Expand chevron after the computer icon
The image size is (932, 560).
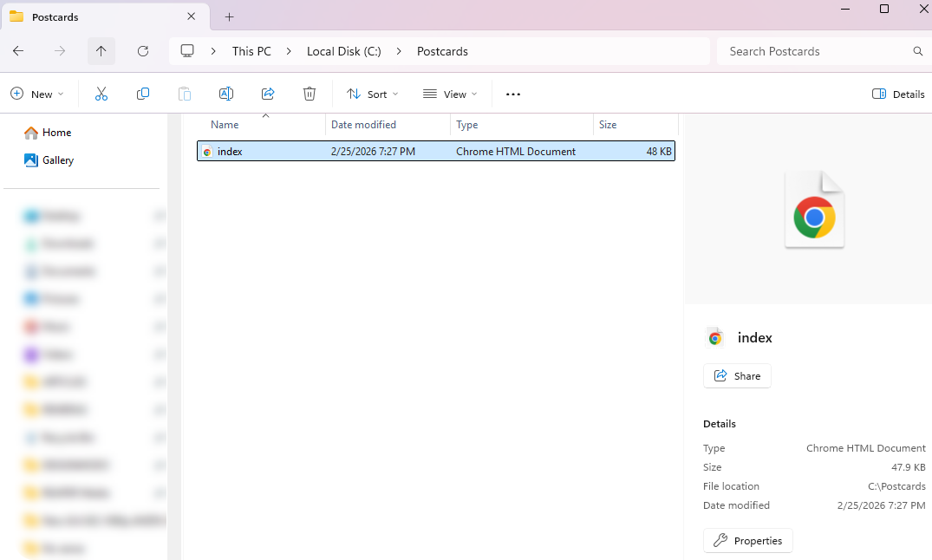[x=213, y=51]
